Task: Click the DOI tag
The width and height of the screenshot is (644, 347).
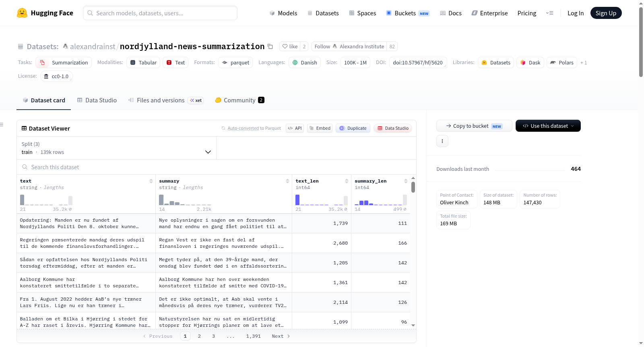Action: [x=418, y=62]
